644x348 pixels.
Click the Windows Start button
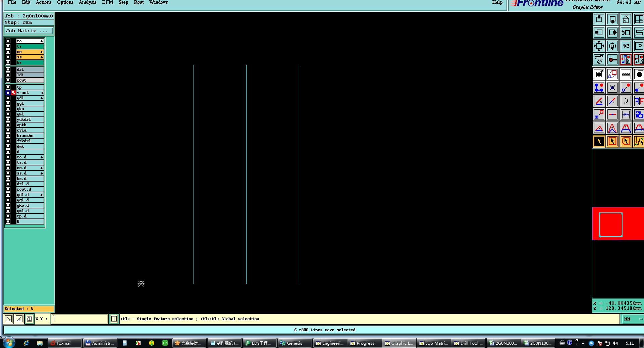(x=9, y=343)
